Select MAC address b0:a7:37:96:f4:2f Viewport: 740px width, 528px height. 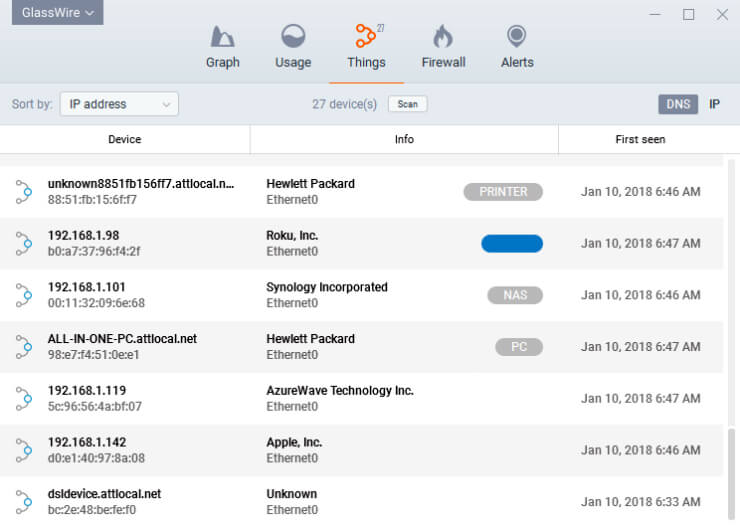(x=94, y=251)
